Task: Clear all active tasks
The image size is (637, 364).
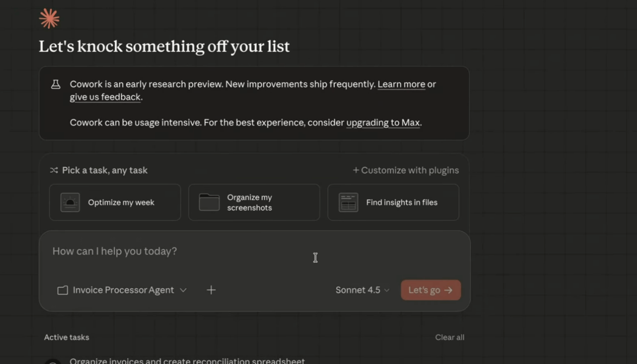Action: (450, 337)
